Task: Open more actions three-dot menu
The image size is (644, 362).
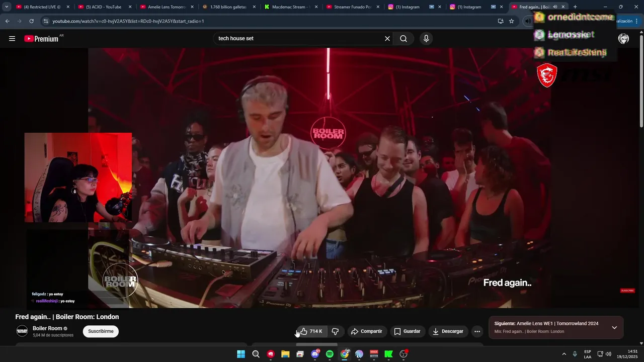Action: pyautogui.click(x=477, y=331)
